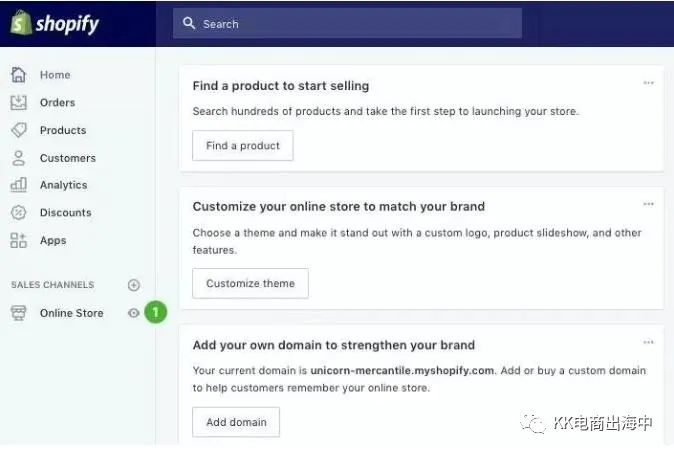Screen dimensions: 674x453
Task: Go to Products section
Action: [63, 130]
